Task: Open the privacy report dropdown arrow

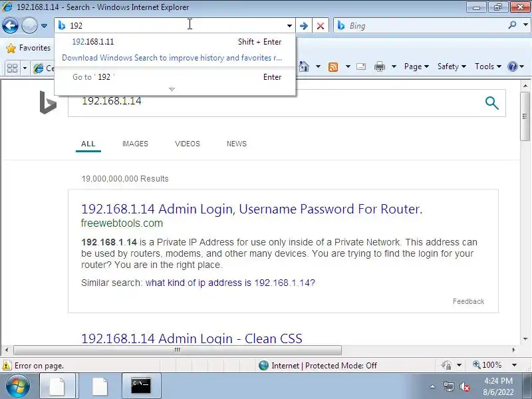Action: 459,365
